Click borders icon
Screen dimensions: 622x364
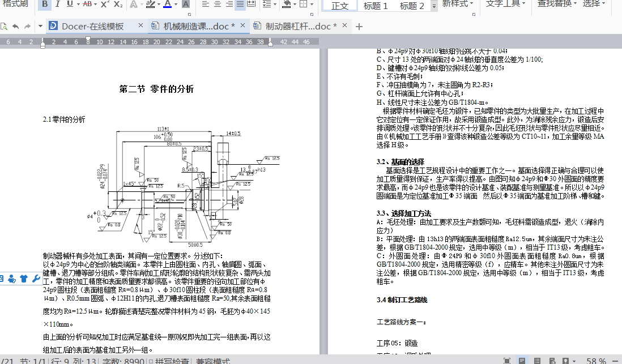(304, 5)
